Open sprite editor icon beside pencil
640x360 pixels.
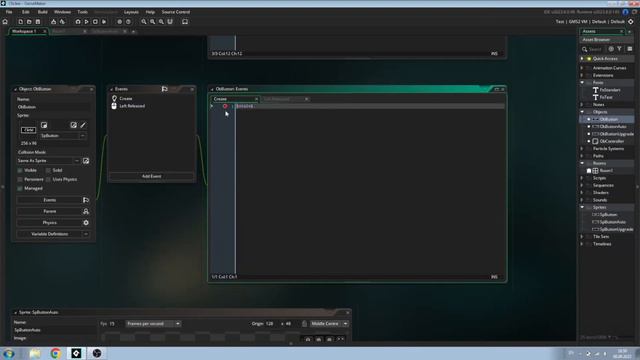73,125
